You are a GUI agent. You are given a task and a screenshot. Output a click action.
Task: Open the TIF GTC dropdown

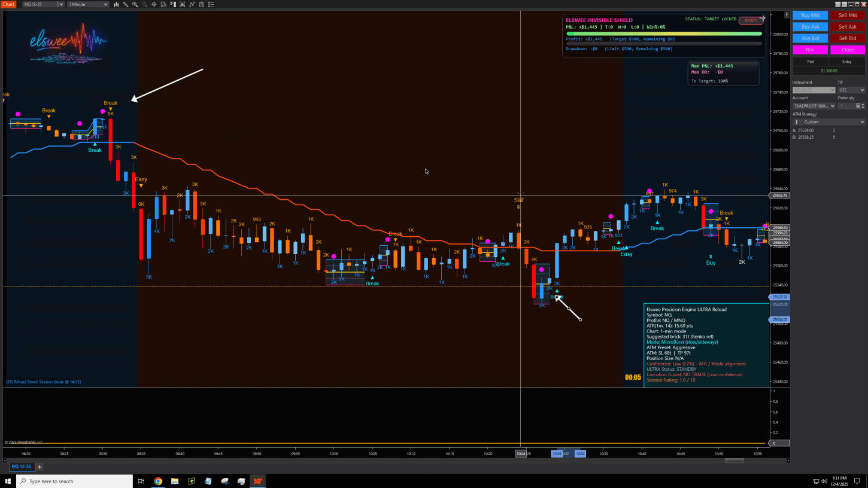coord(851,90)
